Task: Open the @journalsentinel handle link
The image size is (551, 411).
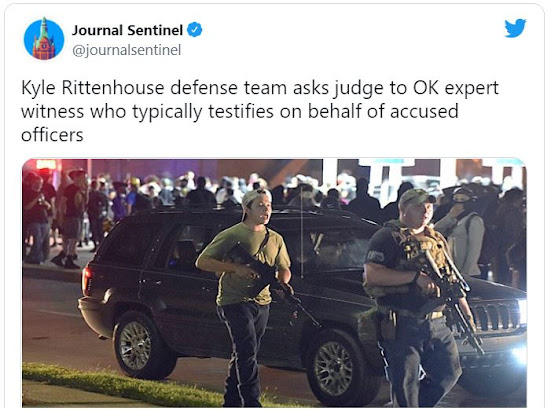Action: click(x=127, y=50)
